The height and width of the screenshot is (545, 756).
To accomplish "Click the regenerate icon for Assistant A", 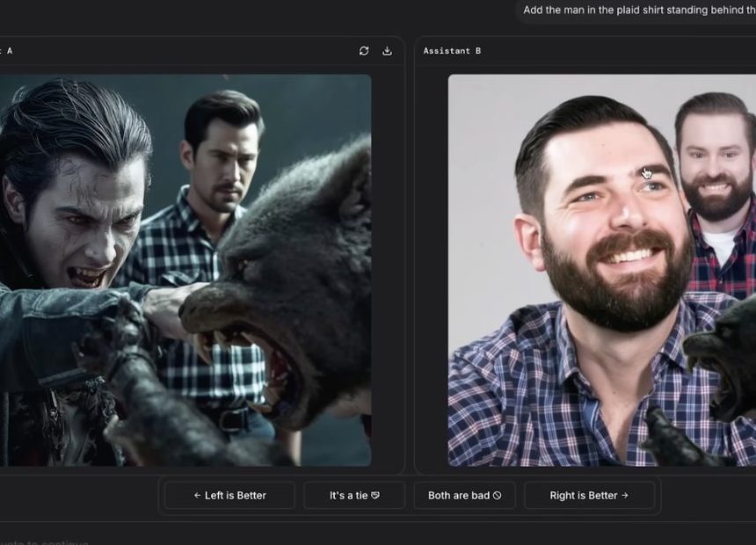I will pos(364,51).
